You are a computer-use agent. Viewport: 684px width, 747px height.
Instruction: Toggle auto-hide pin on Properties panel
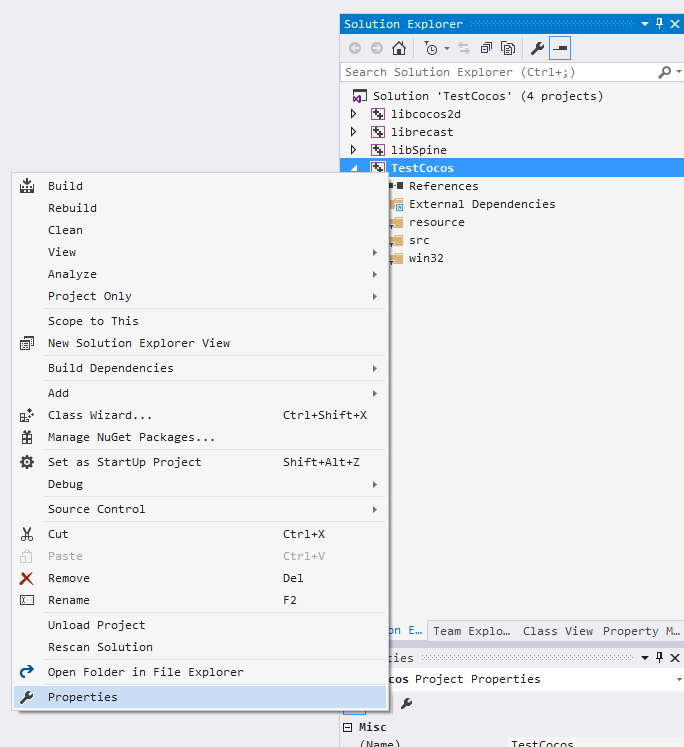pos(659,657)
